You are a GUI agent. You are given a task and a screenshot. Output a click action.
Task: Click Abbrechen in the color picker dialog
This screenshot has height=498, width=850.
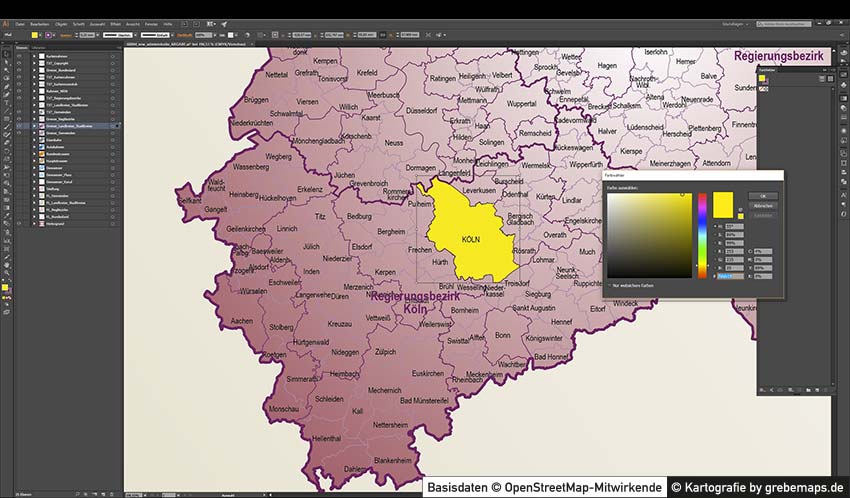point(762,206)
